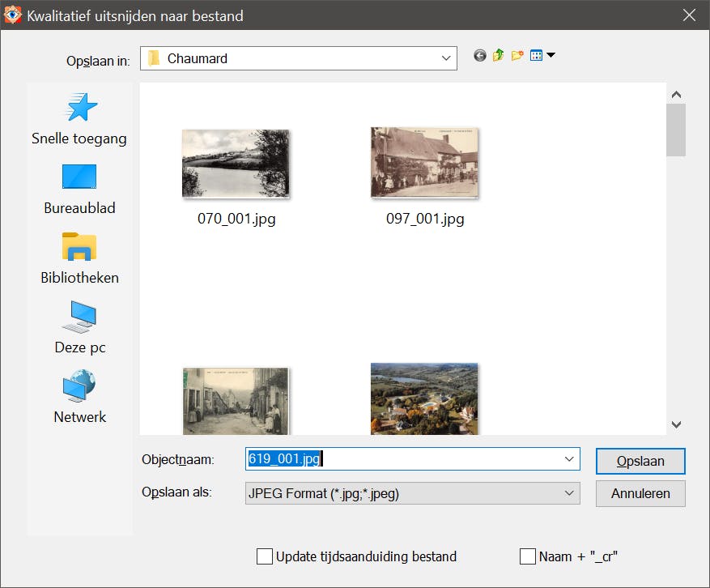Click the scroll down arrow of file list
This screenshot has height=588, width=710.
point(677,424)
